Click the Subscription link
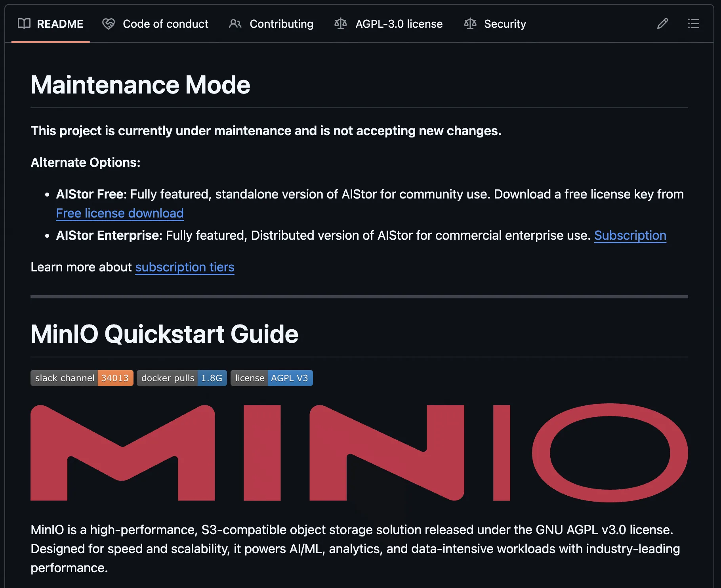The height and width of the screenshot is (588, 721). 630,235
